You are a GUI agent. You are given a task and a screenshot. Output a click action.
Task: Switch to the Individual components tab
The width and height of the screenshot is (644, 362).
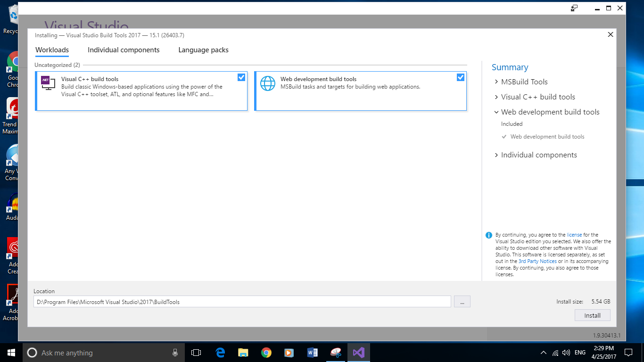124,50
